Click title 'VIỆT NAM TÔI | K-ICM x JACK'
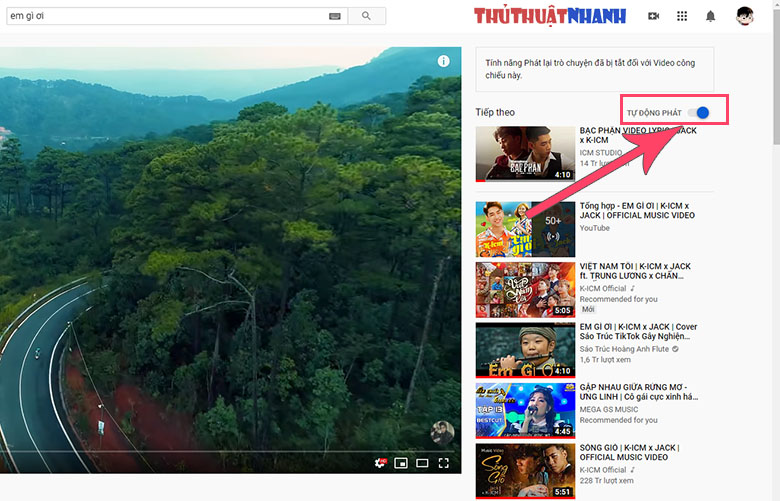Image resolution: width=780 pixels, height=501 pixels. coord(635,271)
